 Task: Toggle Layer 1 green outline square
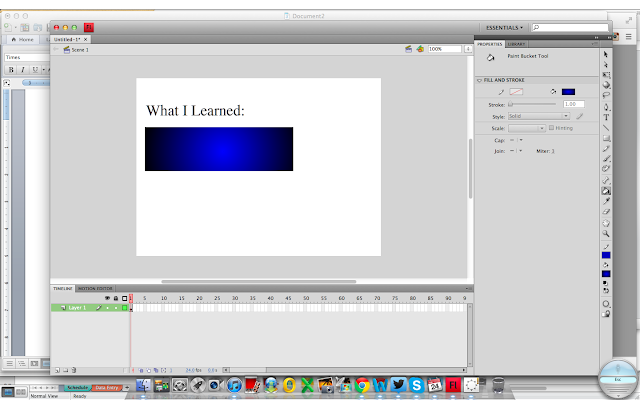coord(124,308)
